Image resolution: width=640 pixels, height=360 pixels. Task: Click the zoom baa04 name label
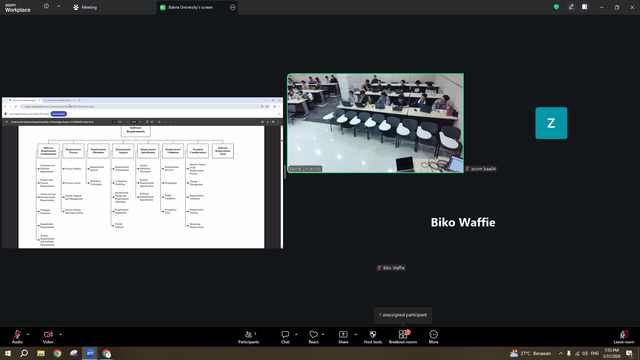tap(481, 169)
